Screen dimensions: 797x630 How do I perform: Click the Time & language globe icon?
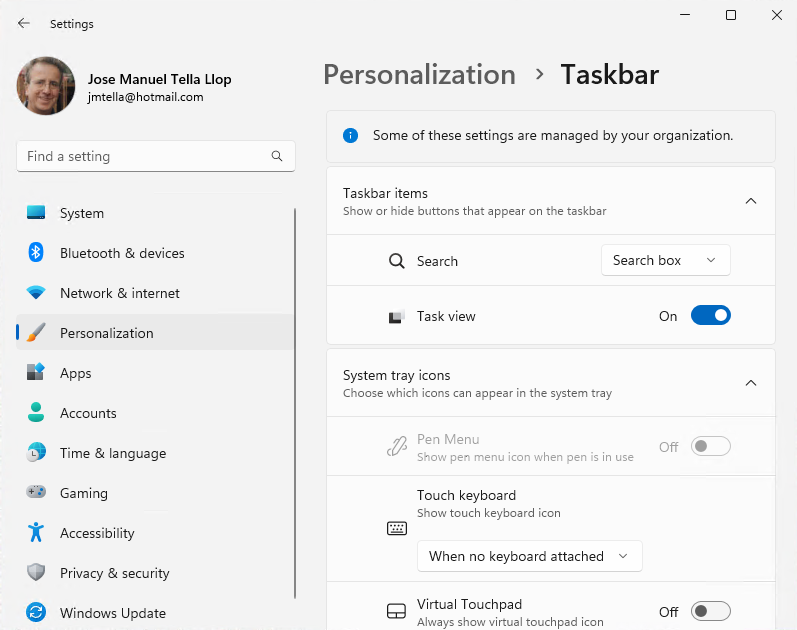click(x=36, y=453)
